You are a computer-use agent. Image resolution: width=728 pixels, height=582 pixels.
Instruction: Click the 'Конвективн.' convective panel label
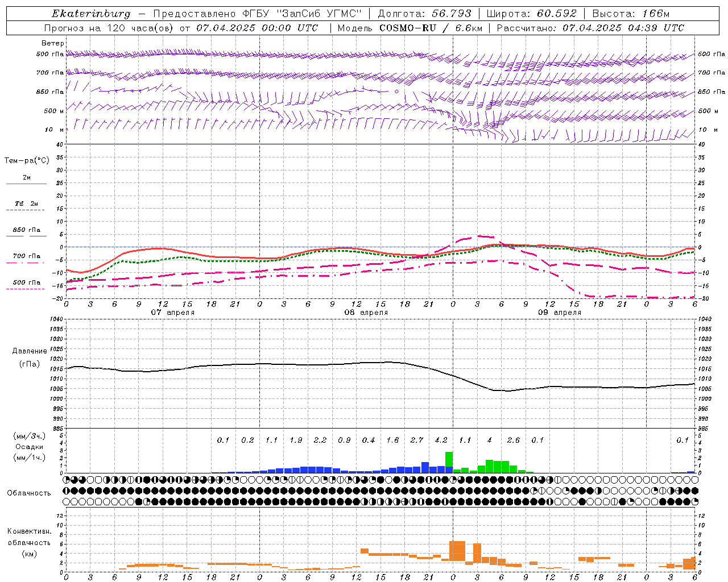click(x=29, y=531)
